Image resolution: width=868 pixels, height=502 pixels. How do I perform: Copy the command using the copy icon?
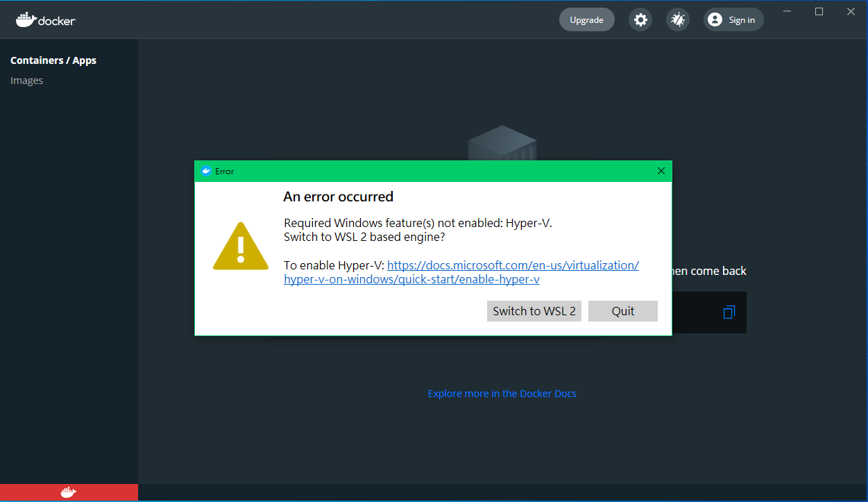pos(729,312)
